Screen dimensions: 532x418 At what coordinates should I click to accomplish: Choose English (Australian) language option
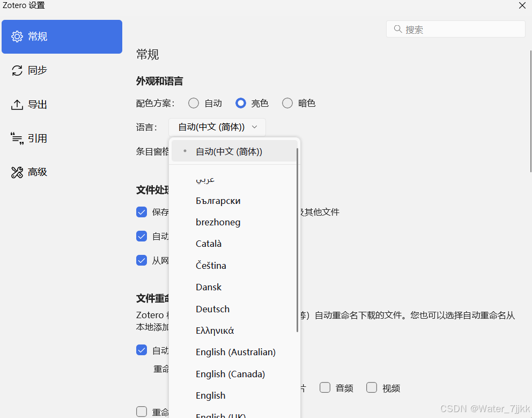234,352
